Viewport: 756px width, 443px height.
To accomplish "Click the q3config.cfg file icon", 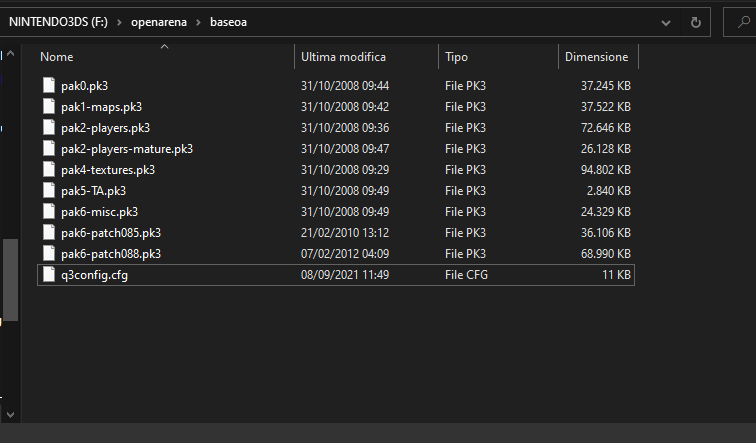I will click(49, 275).
